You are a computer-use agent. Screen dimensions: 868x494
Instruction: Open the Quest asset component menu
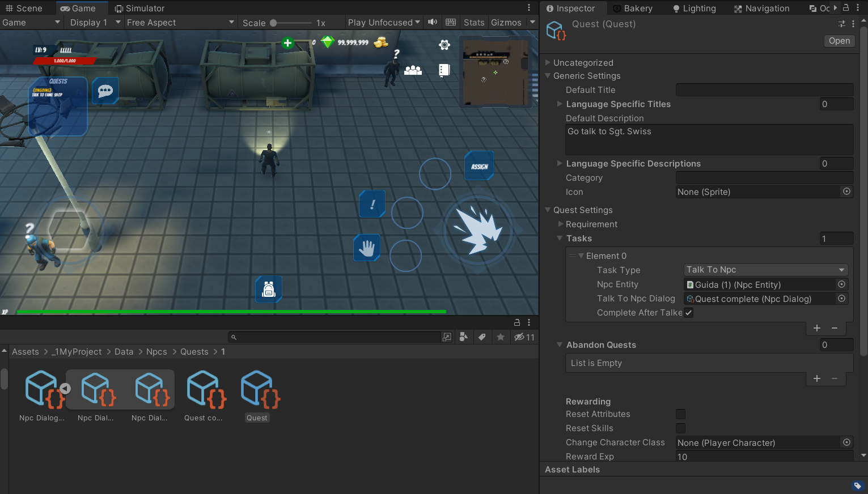[853, 24]
